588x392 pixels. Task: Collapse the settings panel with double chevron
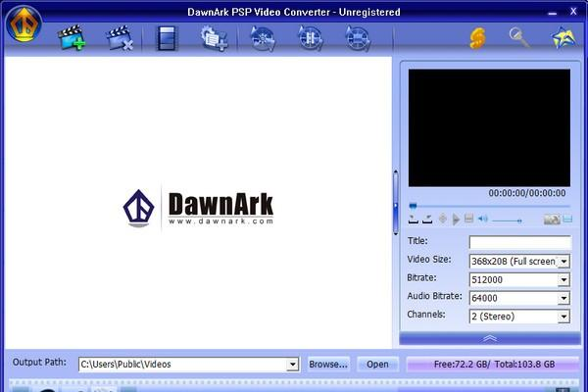490,338
